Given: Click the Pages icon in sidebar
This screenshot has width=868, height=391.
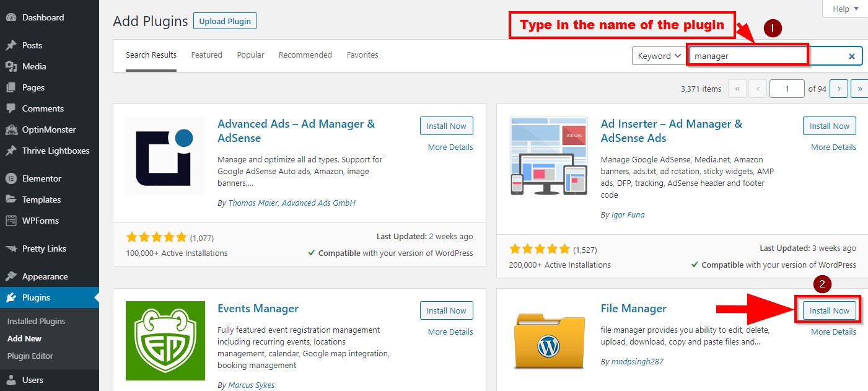Looking at the screenshot, I should coord(11,87).
